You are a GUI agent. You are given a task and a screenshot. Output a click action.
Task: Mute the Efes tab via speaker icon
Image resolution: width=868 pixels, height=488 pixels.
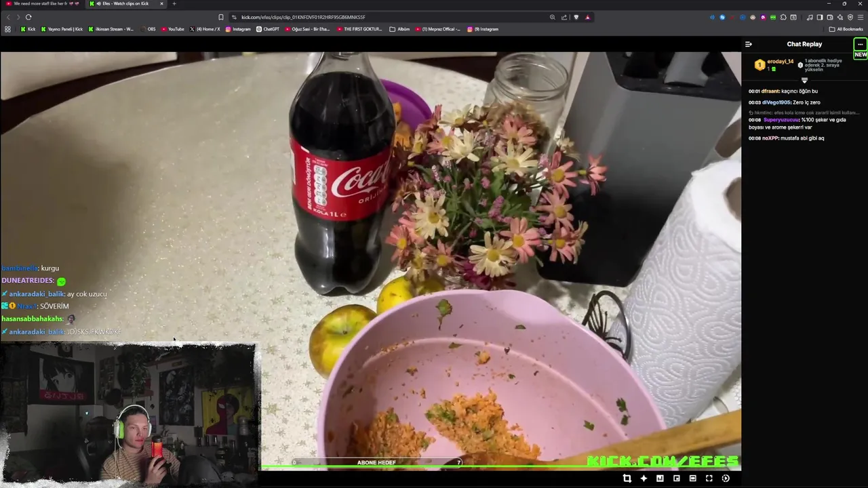pos(98,3)
